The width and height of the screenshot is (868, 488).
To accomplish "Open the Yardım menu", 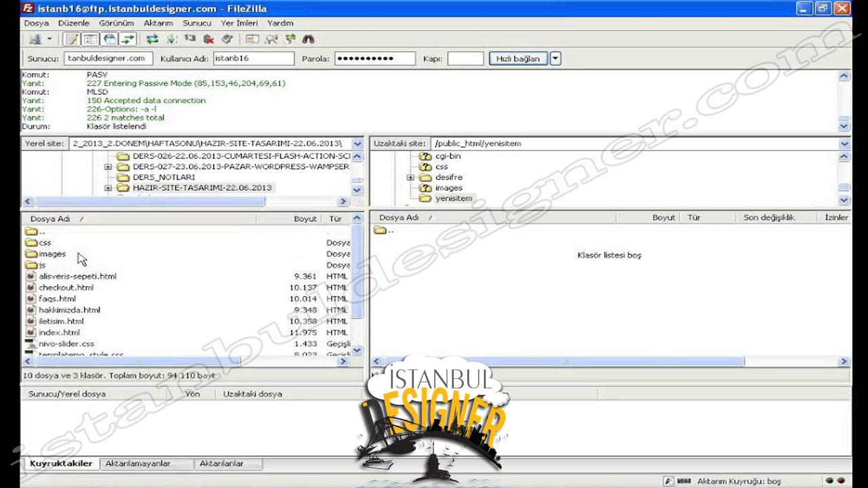I will (280, 23).
